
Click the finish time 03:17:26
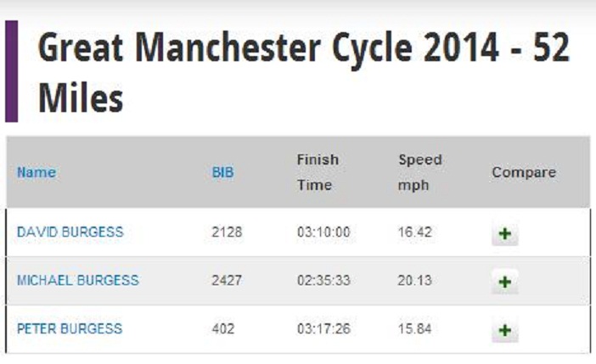323,328
